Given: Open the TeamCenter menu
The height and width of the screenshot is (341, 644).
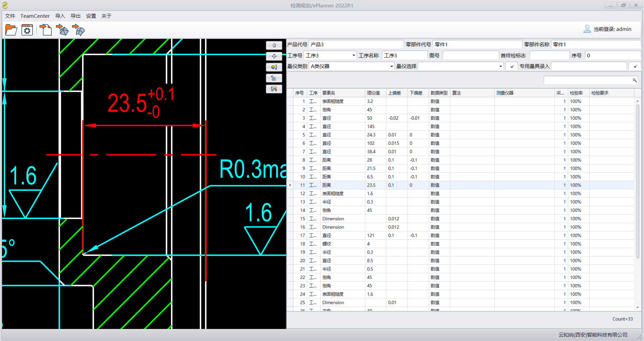Looking at the screenshot, I should [35, 16].
